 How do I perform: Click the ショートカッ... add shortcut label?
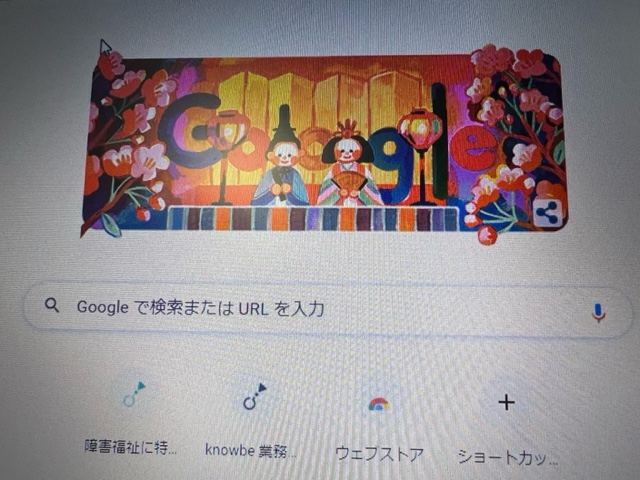click(508, 457)
